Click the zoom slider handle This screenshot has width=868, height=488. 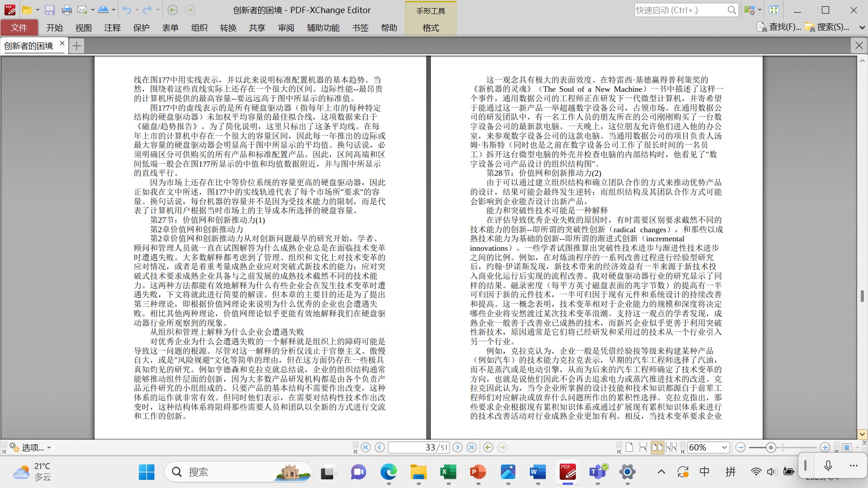point(771,447)
